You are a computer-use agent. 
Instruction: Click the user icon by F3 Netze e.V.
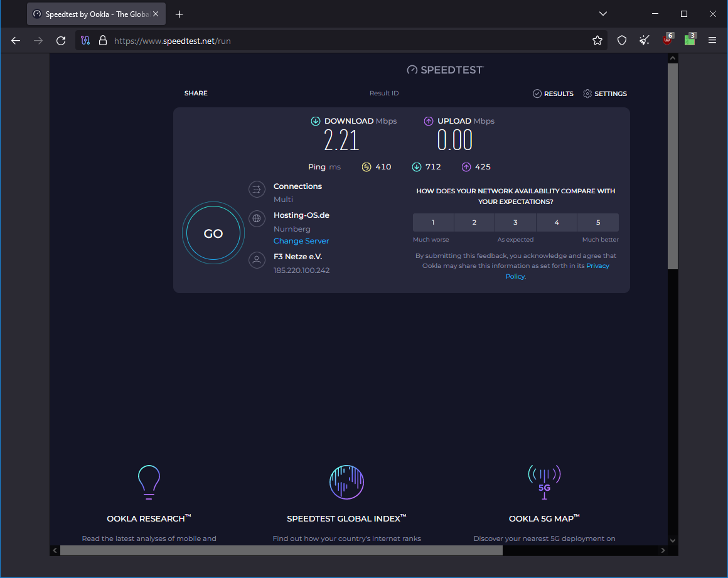click(257, 260)
